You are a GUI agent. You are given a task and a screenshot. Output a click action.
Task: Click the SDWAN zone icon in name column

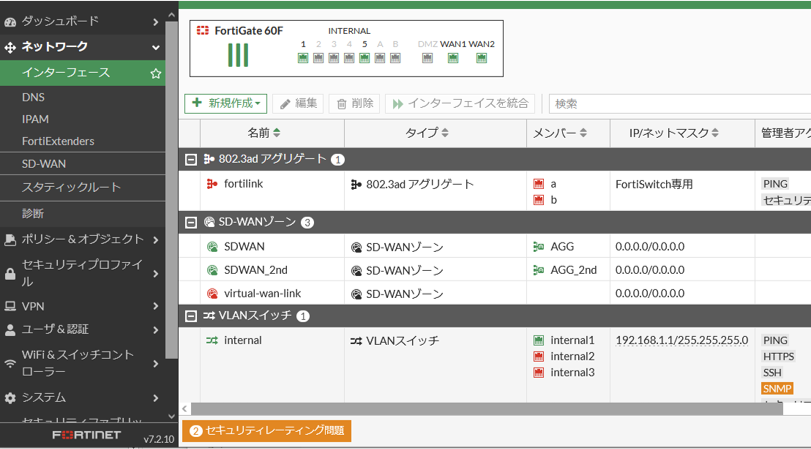[x=212, y=247]
